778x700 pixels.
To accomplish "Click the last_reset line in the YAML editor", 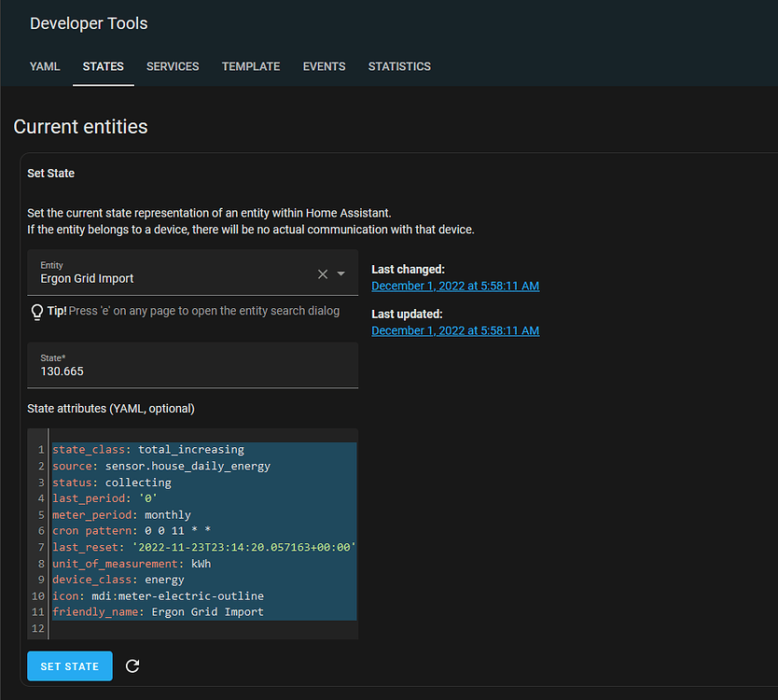I will 205,547.
